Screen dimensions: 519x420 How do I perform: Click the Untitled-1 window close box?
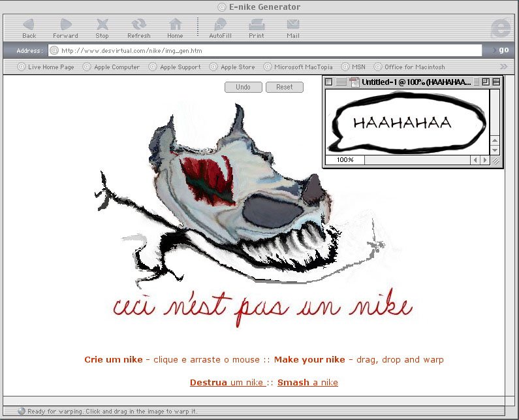pyautogui.click(x=328, y=82)
